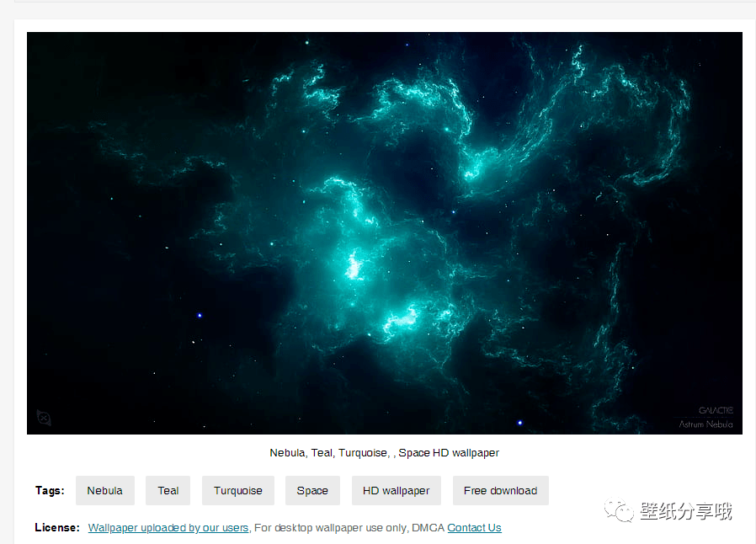Click the artist logo in image corner
This screenshot has height=544, width=756.
pos(44,418)
